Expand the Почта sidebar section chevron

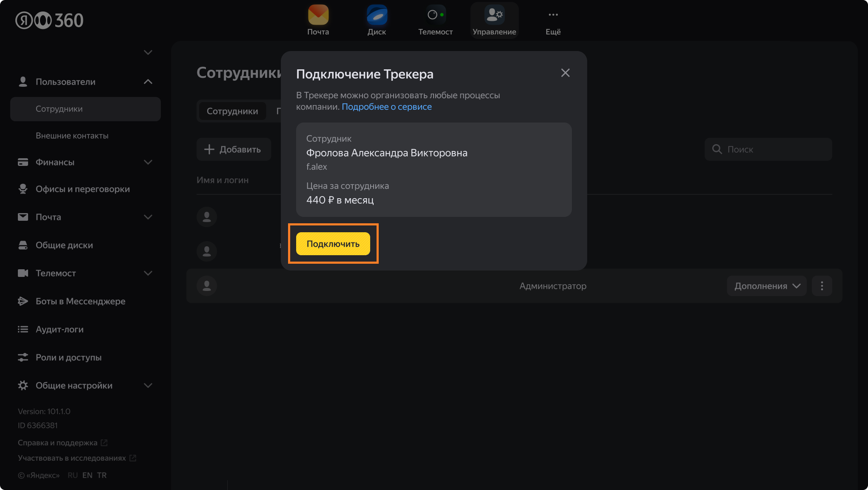point(148,217)
